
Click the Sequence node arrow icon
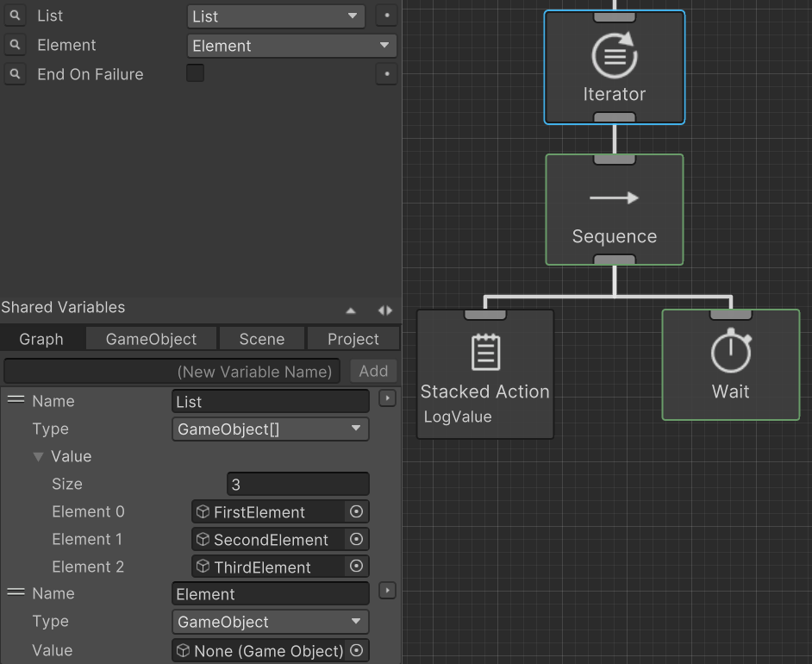[x=614, y=198]
